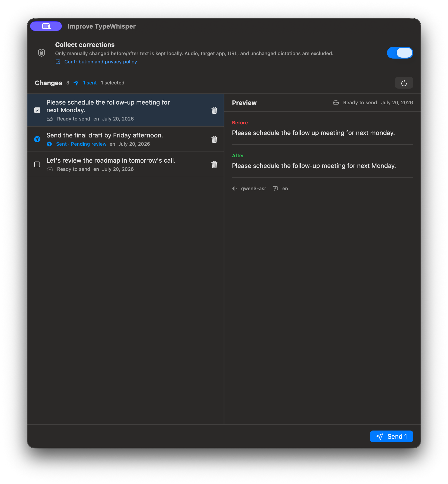Open the Contribution and privacy policy link
448x484 pixels.
pos(101,62)
